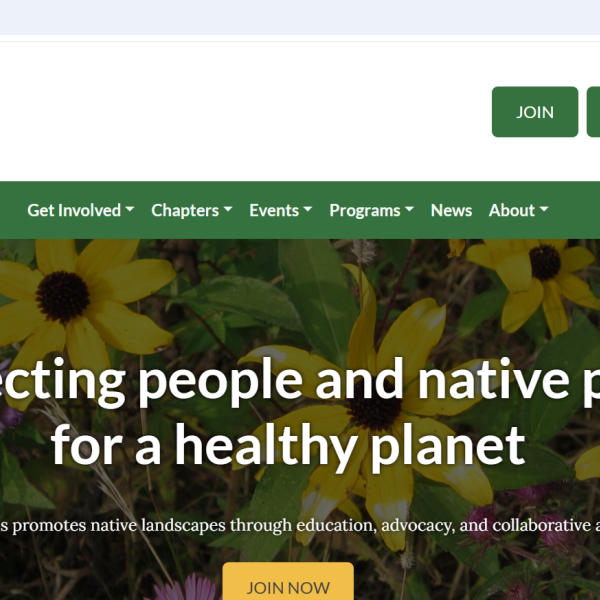600x600 pixels.
Task: Go to the News page link
Action: [x=451, y=210]
